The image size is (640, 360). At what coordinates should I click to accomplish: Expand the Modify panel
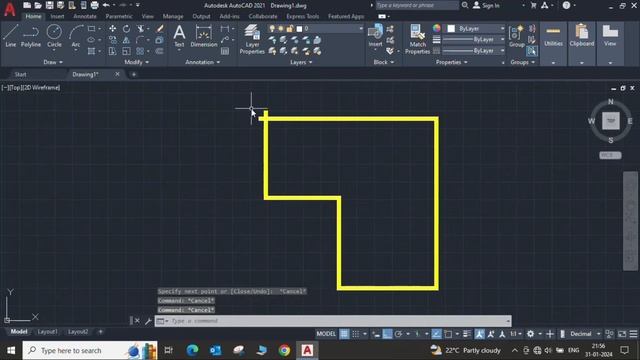[x=136, y=62]
